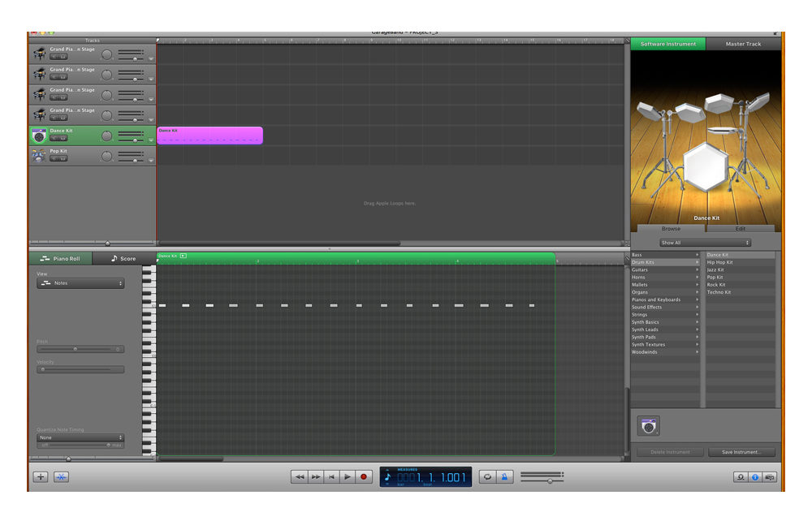Go to beginning of the song
The width and height of the screenshot is (812, 521).
coord(331,477)
